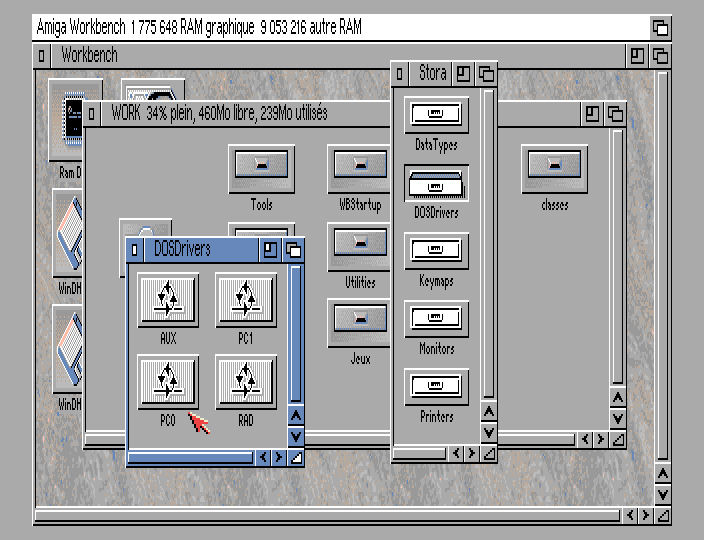Viewport: 704px width, 540px height.
Task: Click WORK window scroll up arrow
Action: [618, 398]
